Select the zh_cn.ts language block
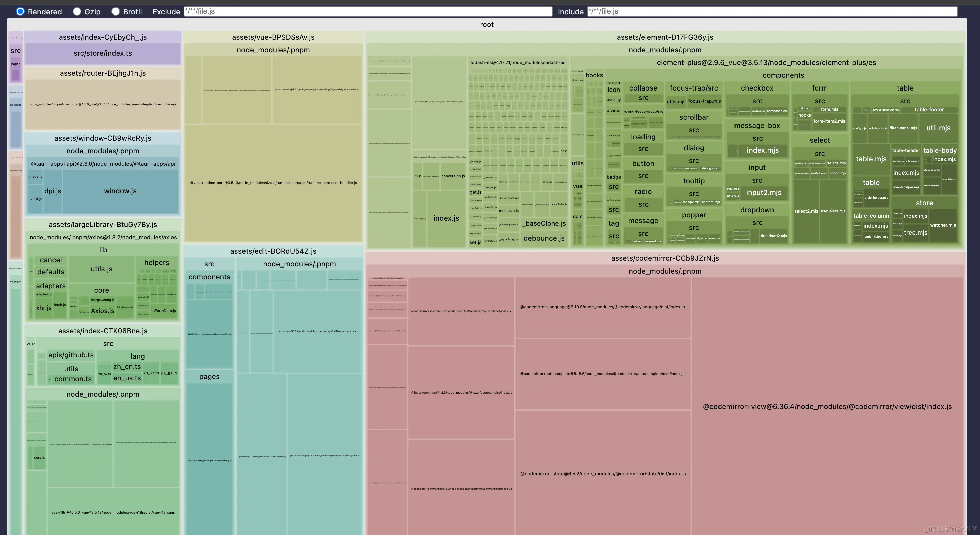This screenshot has height=535, width=980. tap(127, 367)
